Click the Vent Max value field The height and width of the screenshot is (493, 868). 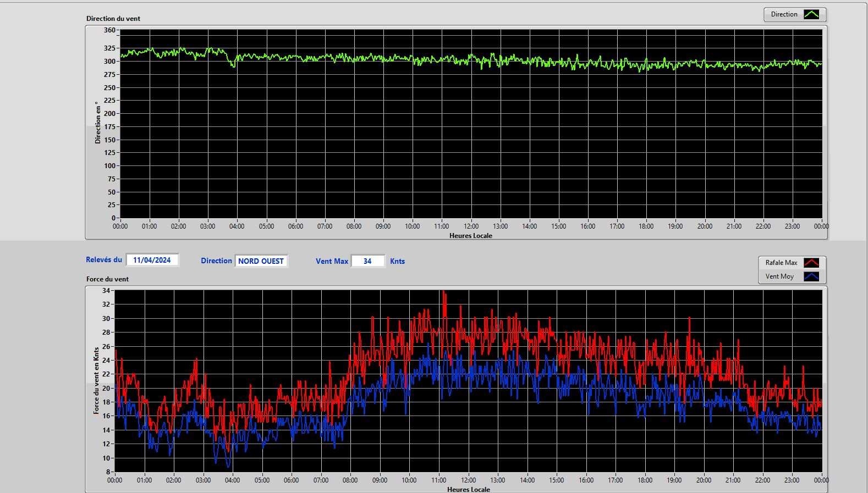pos(367,261)
